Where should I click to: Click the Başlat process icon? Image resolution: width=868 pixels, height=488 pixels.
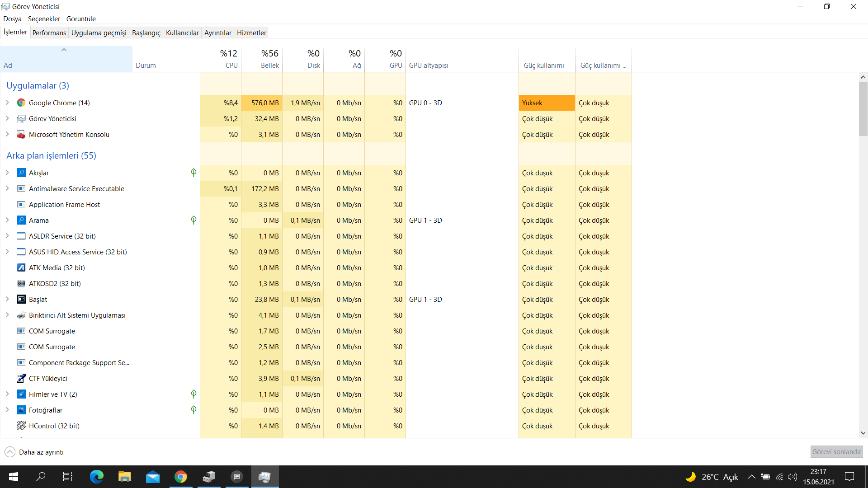(x=21, y=300)
